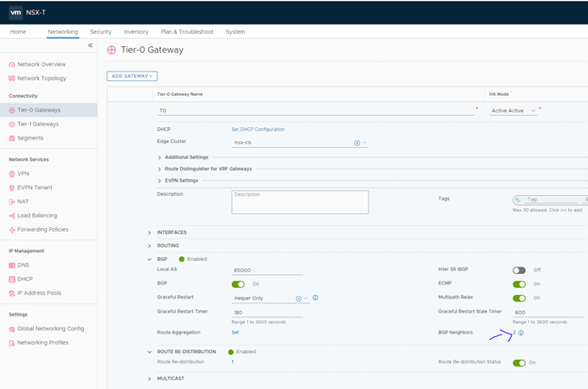Open the Route Re-distribution count link

(x=233, y=362)
